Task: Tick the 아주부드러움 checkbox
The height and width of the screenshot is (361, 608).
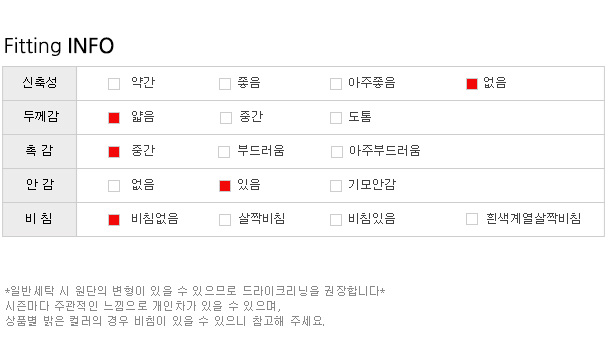Action: (337, 152)
